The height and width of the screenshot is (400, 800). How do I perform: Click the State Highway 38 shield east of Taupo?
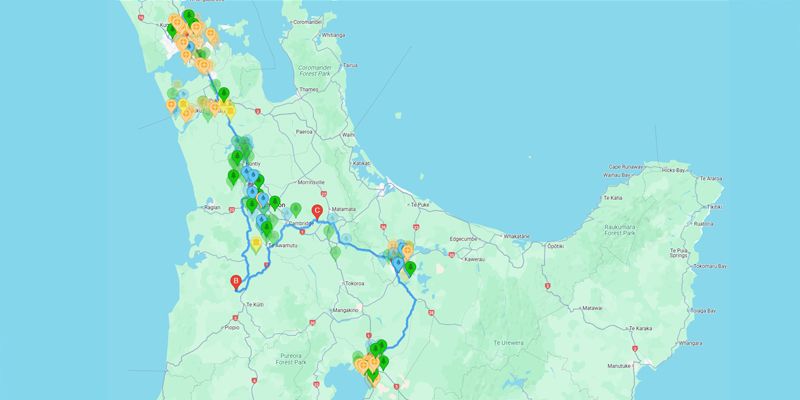tap(431, 313)
